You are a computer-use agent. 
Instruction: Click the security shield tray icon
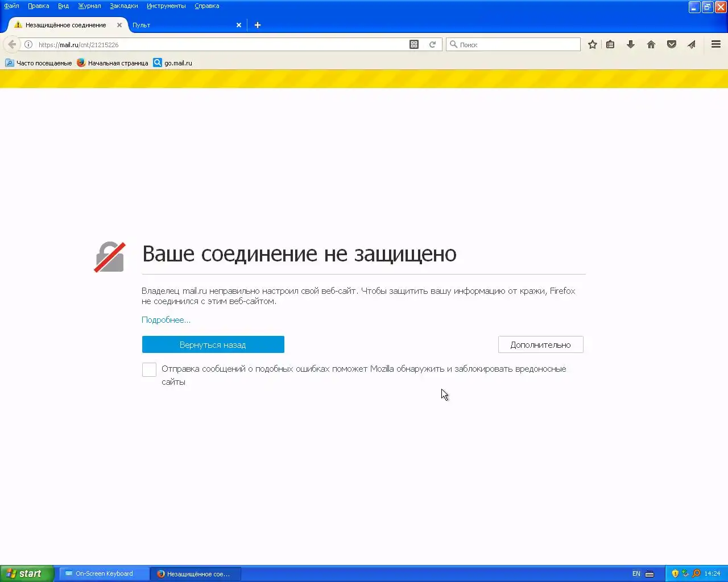click(675, 573)
